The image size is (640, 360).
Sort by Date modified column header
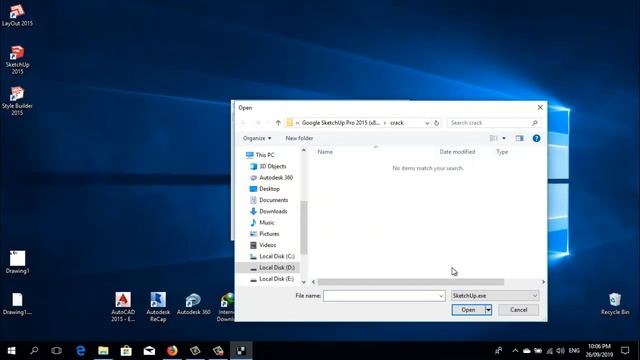point(457,152)
